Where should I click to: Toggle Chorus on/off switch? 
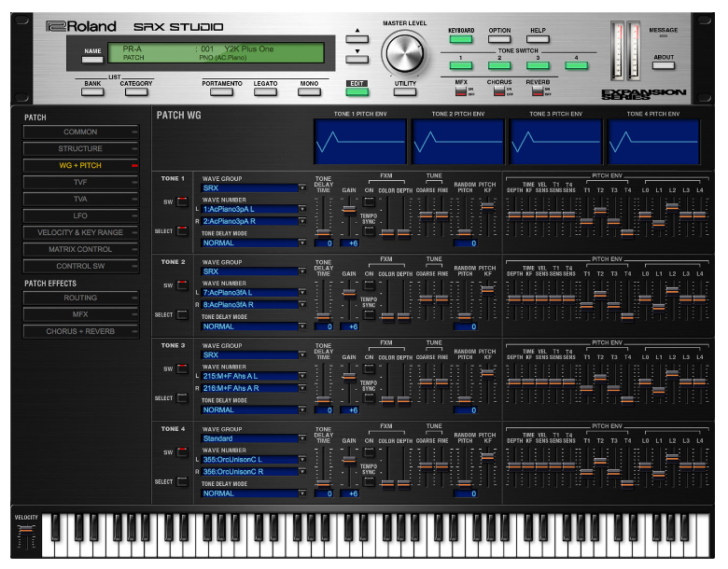tap(499, 91)
